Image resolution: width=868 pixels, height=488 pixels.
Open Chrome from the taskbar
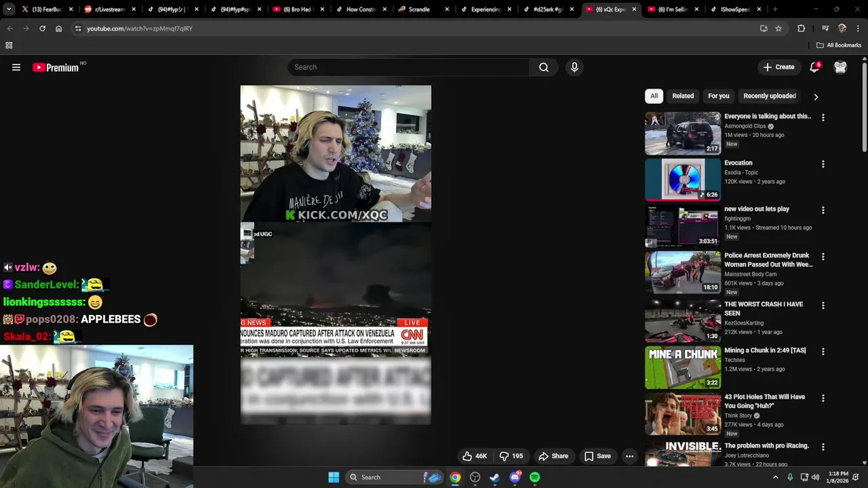pos(455,477)
